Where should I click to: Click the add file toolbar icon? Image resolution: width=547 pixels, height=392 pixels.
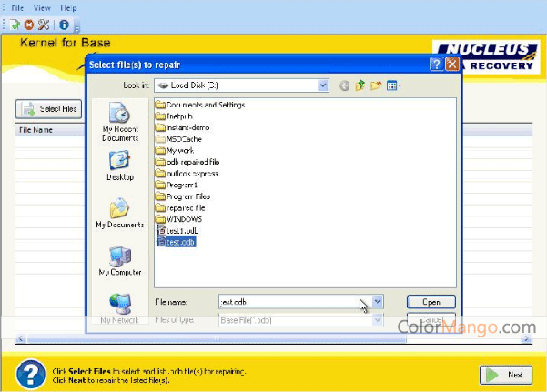[15, 25]
